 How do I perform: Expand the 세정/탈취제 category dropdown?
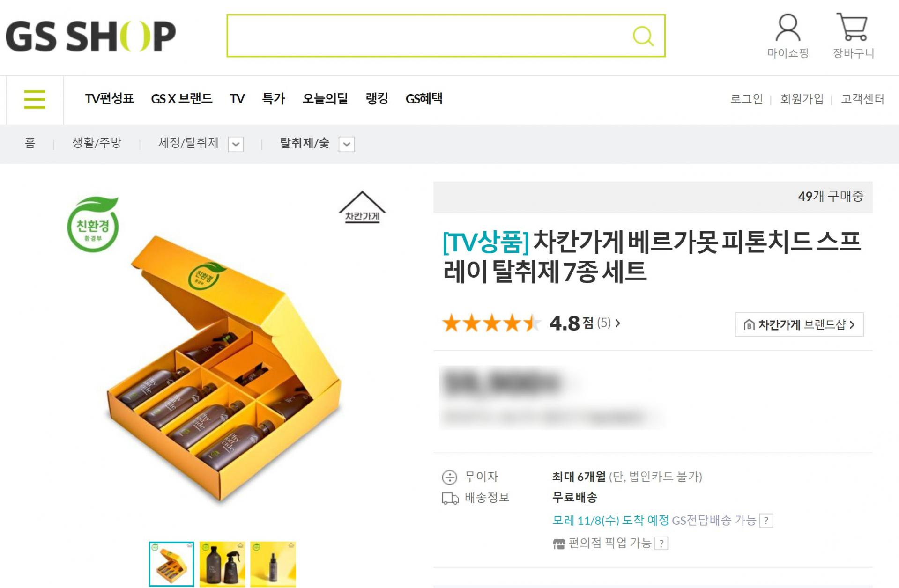click(236, 144)
